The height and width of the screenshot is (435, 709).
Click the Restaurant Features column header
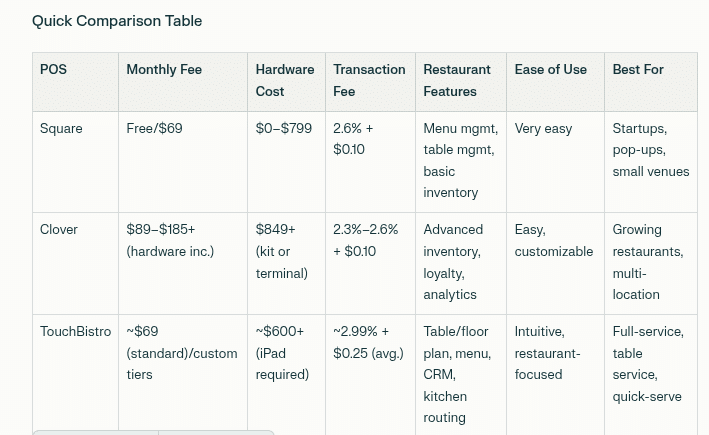pos(461,82)
